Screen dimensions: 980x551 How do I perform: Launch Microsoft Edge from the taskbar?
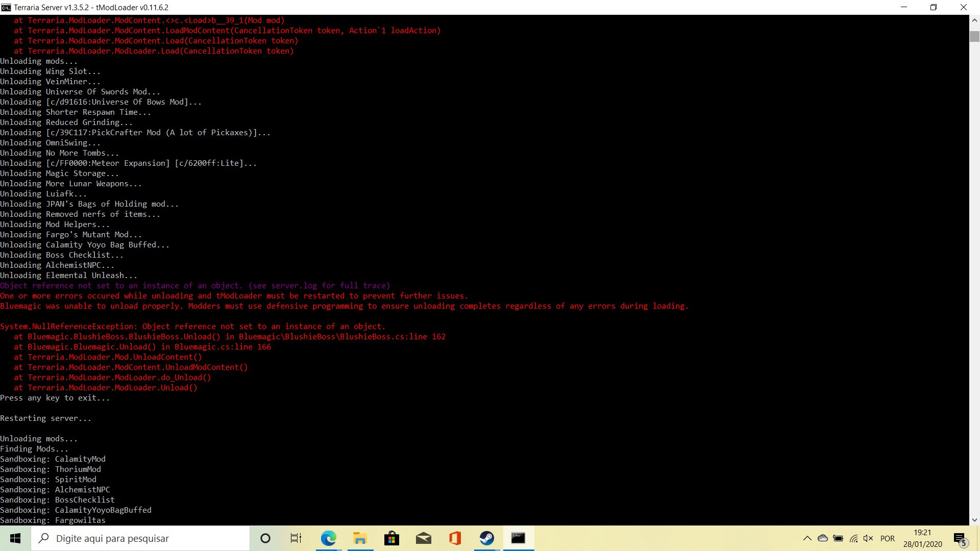[328, 538]
